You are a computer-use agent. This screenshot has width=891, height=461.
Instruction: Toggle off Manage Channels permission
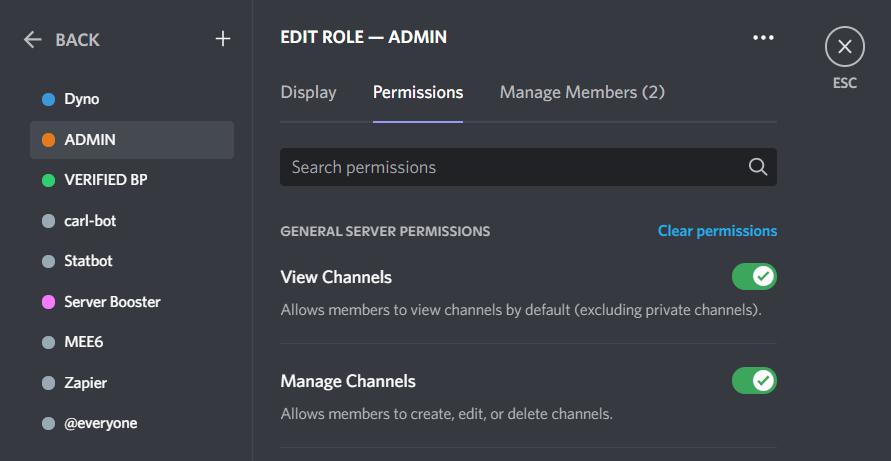754,380
